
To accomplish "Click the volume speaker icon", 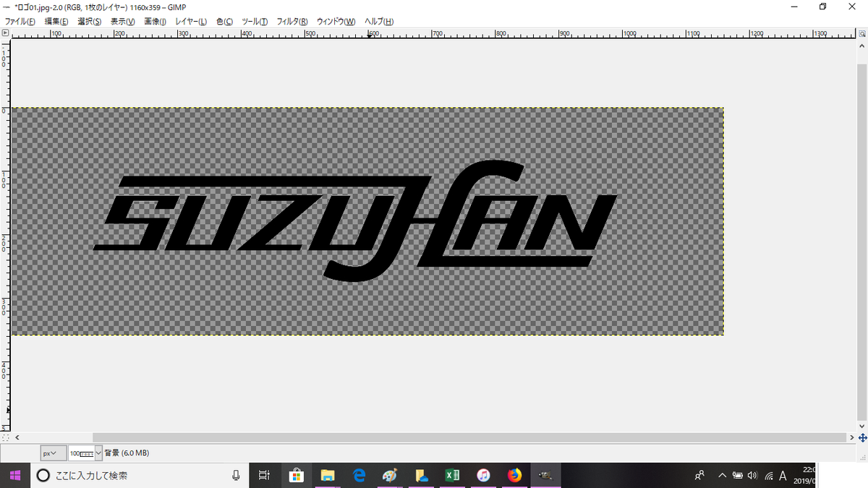I will (752, 475).
